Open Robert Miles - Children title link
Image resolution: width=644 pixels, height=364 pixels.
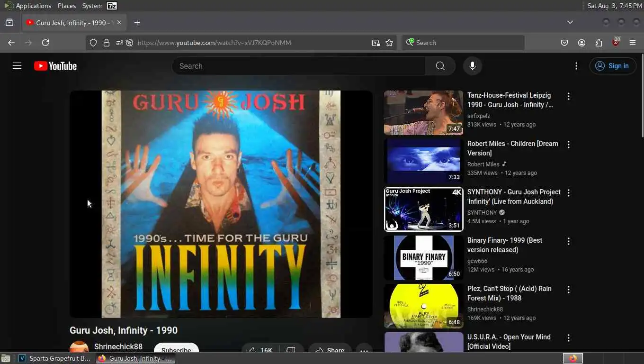click(513, 148)
